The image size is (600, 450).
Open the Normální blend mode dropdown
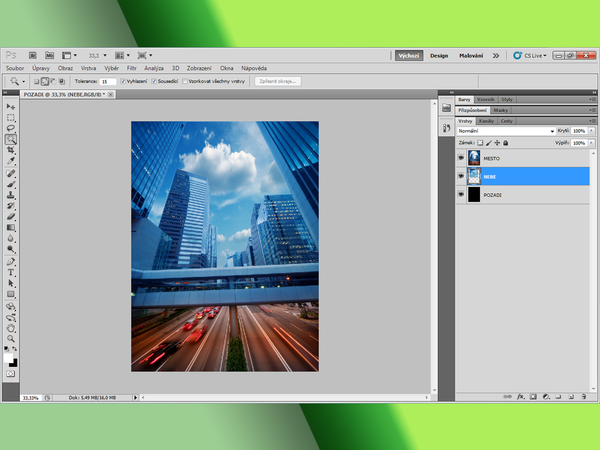click(x=505, y=131)
